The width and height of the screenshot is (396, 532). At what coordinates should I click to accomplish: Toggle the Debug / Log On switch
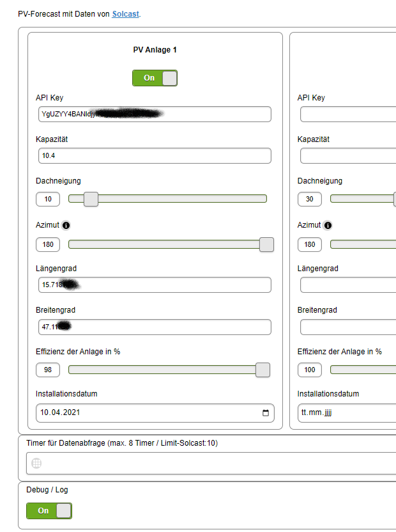point(49,511)
